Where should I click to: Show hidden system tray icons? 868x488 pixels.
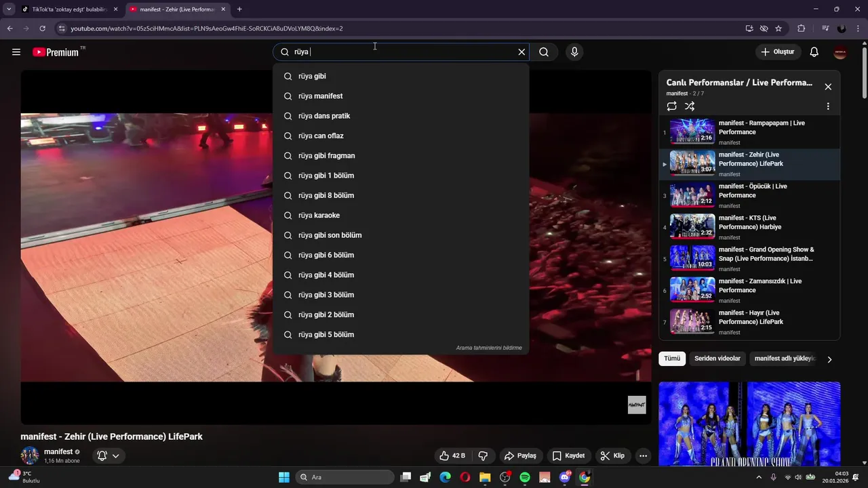click(x=759, y=477)
